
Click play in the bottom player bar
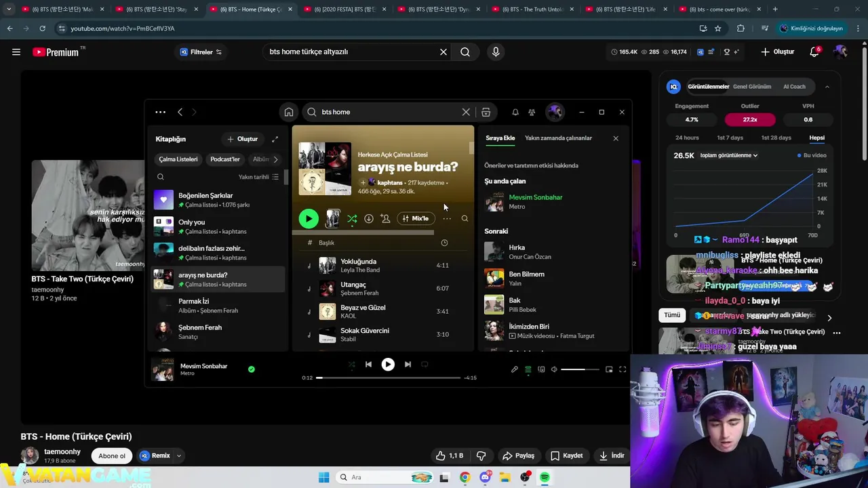coord(388,364)
